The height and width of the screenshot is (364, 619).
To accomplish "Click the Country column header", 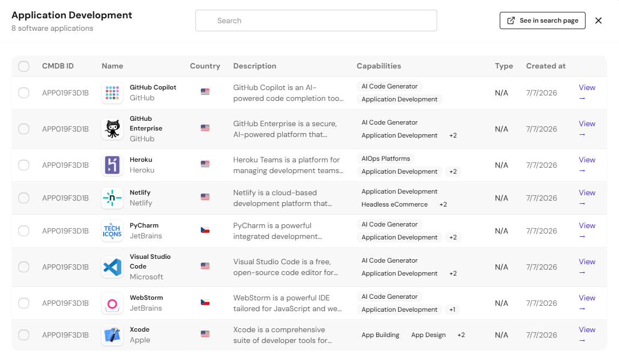I will pyautogui.click(x=205, y=66).
